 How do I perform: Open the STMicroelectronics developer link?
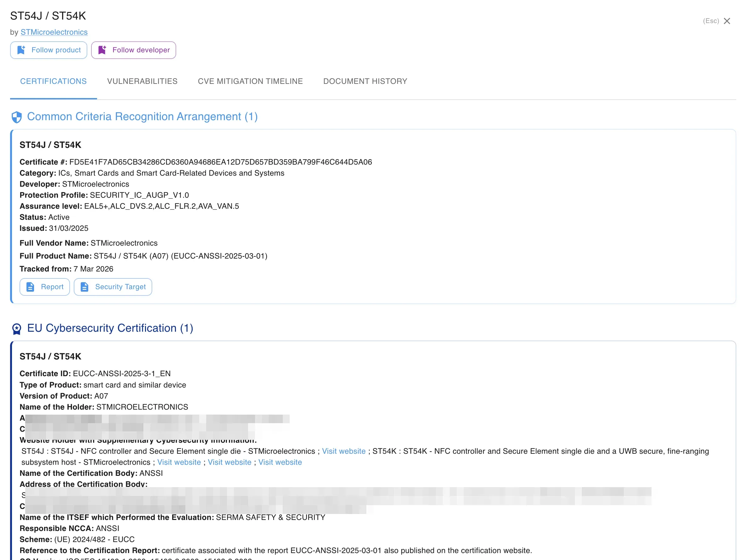[54, 32]
